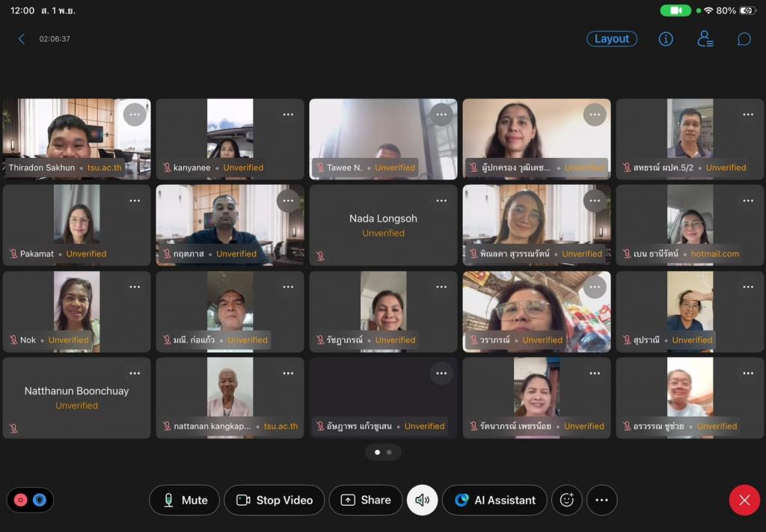
Task: Toggle the Stop Video button
Action: 274,500
